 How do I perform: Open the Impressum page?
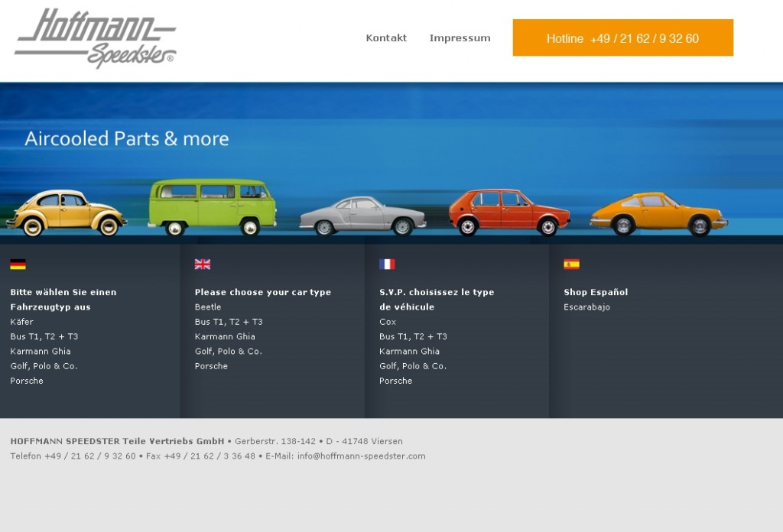coord(460,38)
